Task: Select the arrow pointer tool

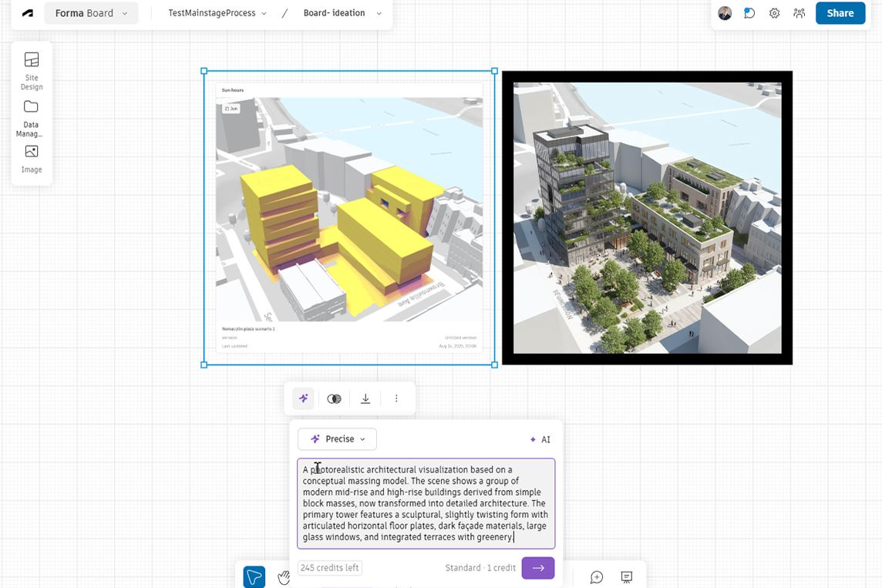Action: coord(254,576)
